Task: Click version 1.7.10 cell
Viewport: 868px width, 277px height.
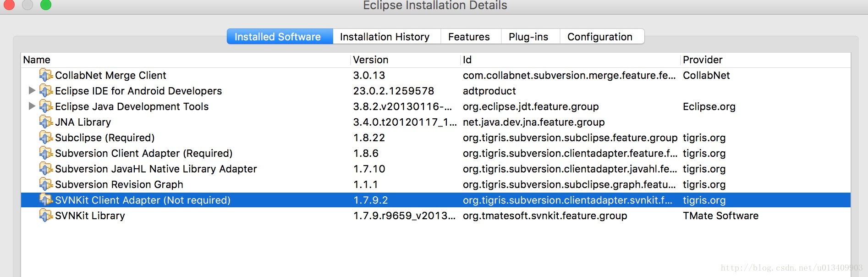Action: [x=369, y=169]
